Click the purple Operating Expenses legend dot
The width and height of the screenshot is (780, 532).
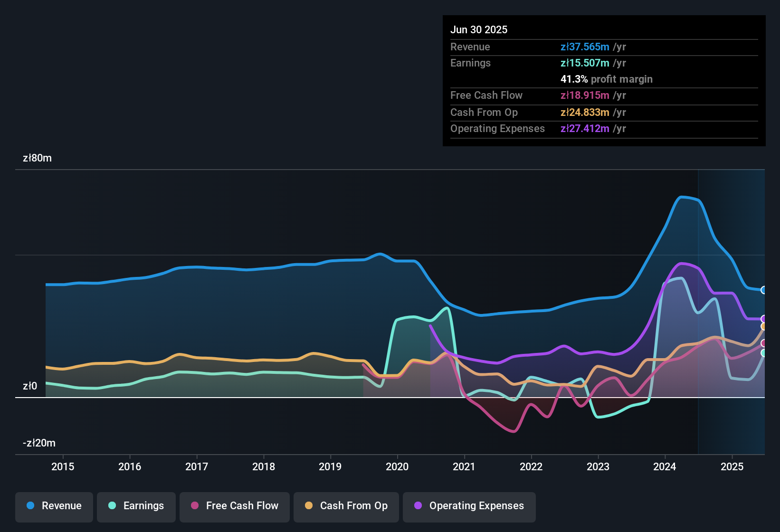(417, 506)
